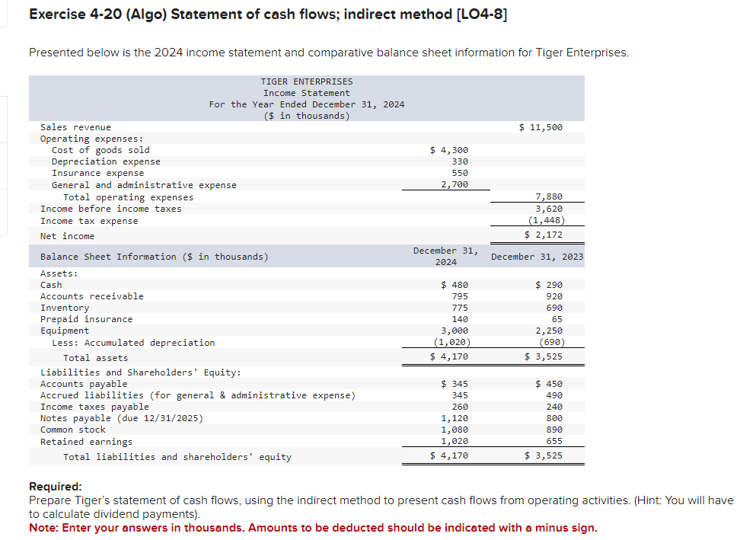The width and height of the screenshot is (756, 540).
Task: Click the Accounts receivable row
Action: click(92, 296)
